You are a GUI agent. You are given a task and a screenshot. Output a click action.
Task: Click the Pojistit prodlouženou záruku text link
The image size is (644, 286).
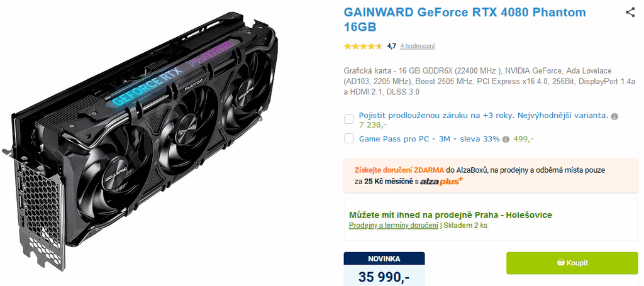tap(484, 116)
